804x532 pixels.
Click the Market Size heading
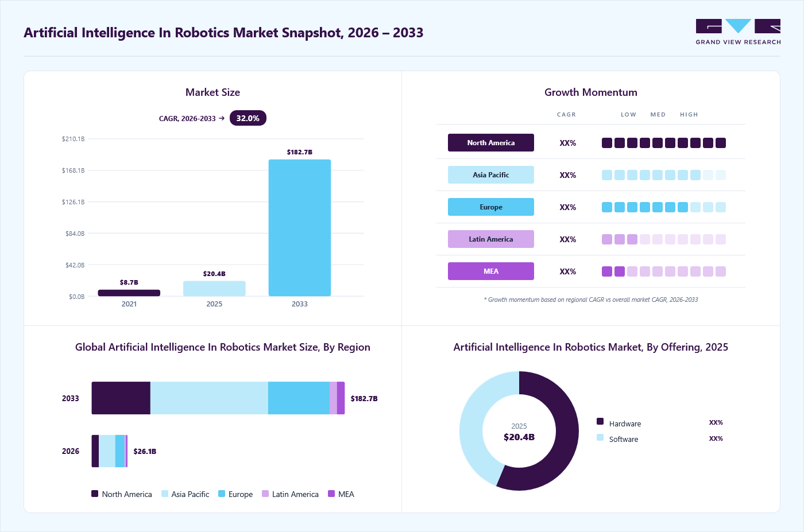coord(212,92)
